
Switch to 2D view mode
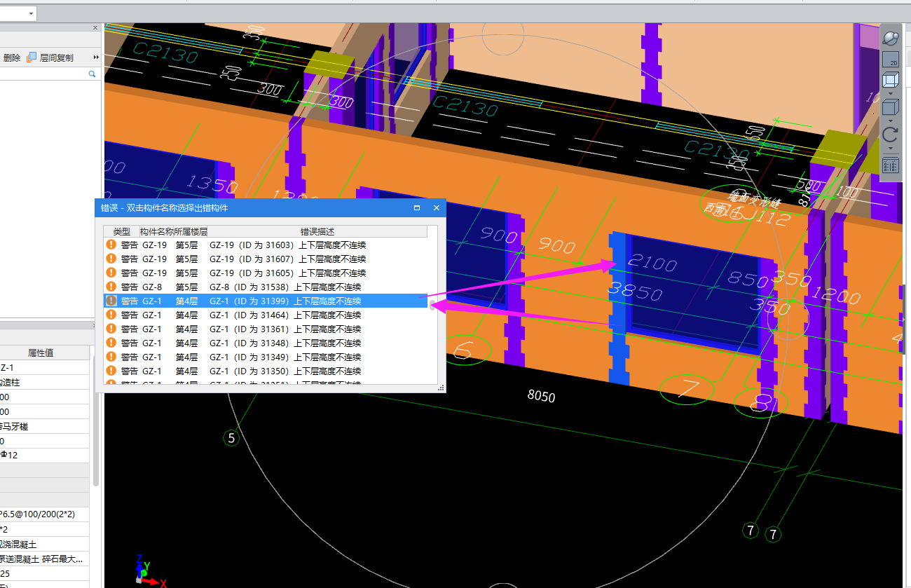pos(890,60)
